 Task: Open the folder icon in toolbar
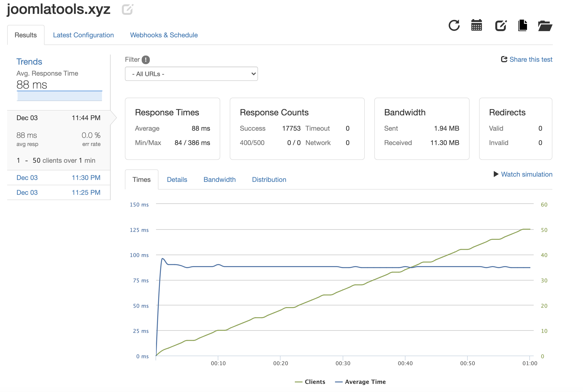point(545,26)
